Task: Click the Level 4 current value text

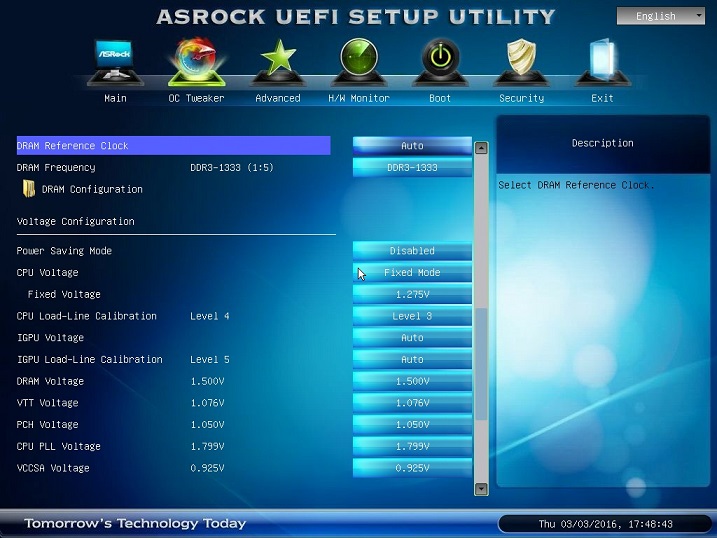Action: pos(209,316)
